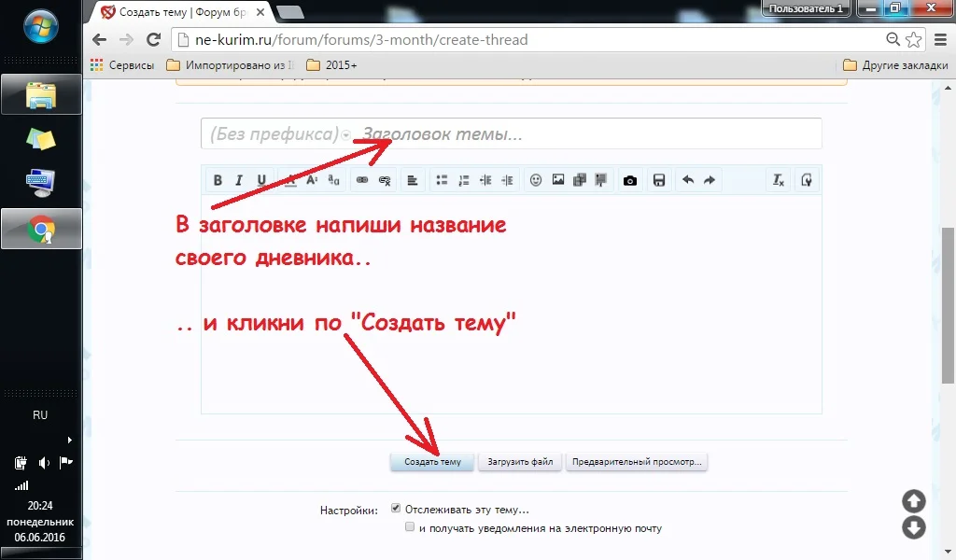The image size is (956, 560).
Task: Open the Chrome taskbar icon
Action: (x=41, y=229)
